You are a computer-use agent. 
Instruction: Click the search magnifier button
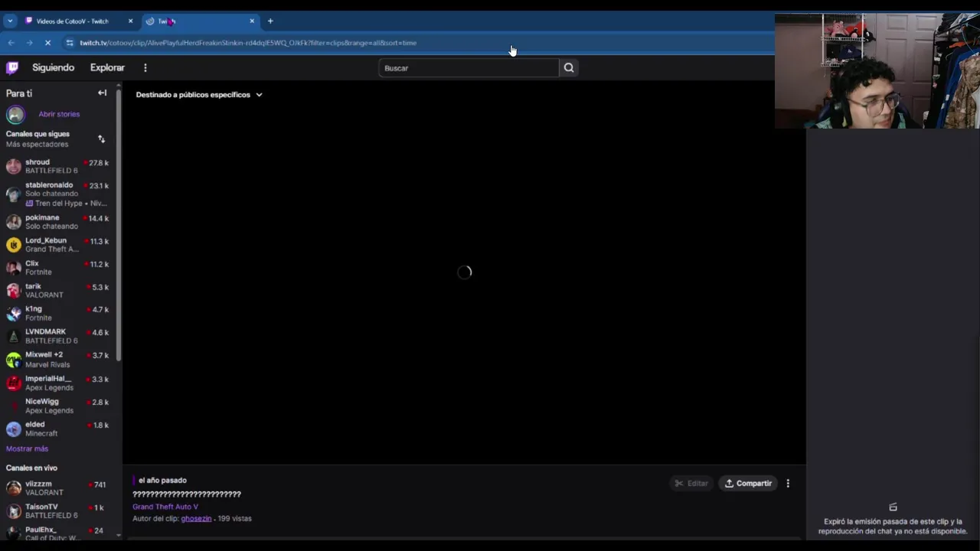pyautogui.click(x=569, y=67)
